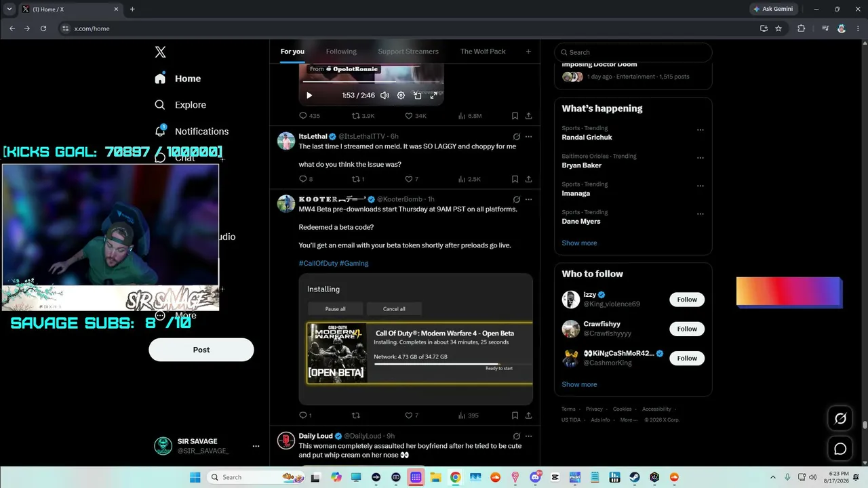This screenshot has height=488, width=868.
Task: Open video settings gear icon
Action: click(401, 96)
